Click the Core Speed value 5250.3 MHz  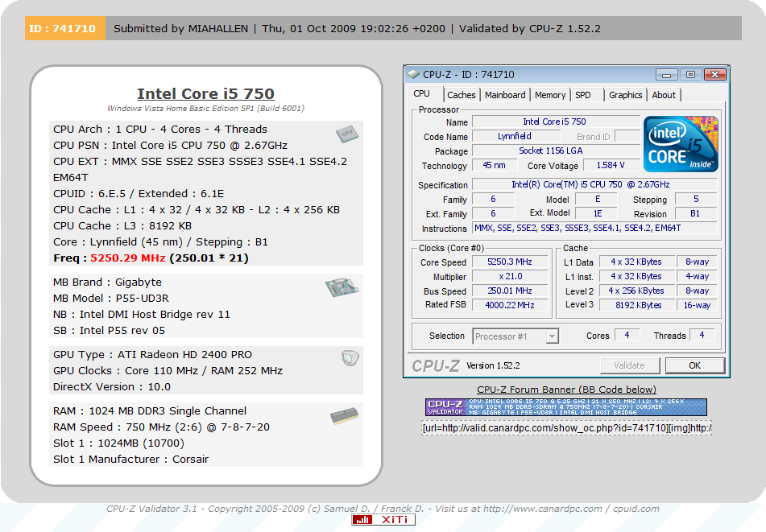coord(510,262)
